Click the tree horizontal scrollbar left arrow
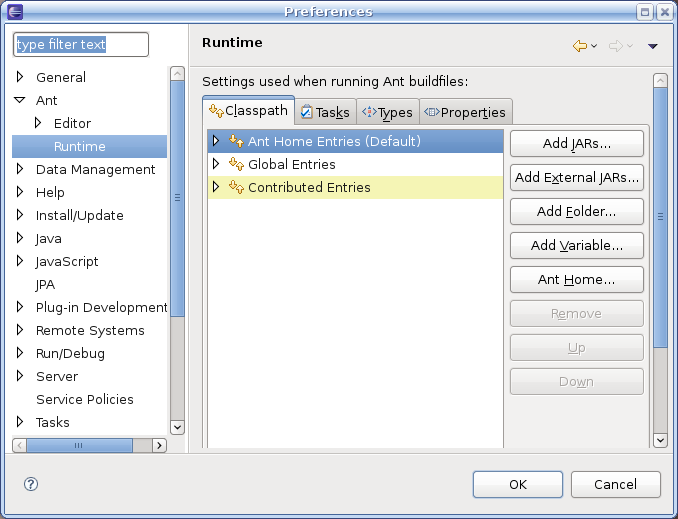The image size is (678, 519). [19, 445]
